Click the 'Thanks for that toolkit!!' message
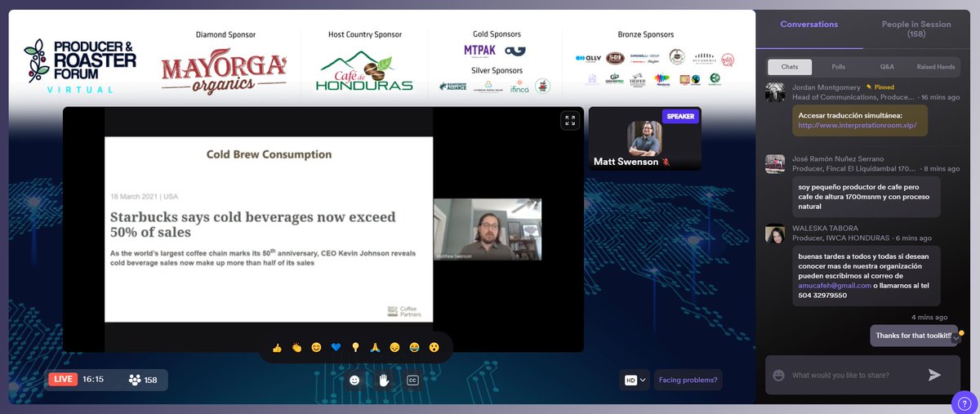980x414 pixels. [x=914, y=336]
